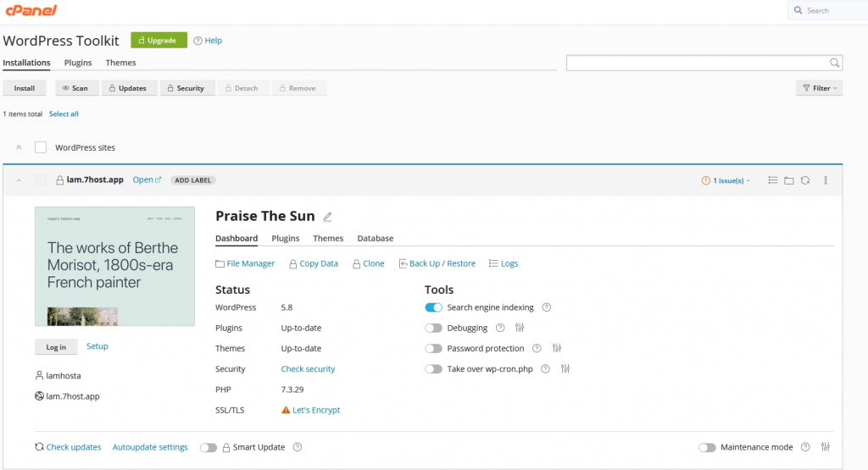This screenshot has height=470, width=868.
Task: Open wp-cron.php settings sliders icon
Action: coord(565,369)
